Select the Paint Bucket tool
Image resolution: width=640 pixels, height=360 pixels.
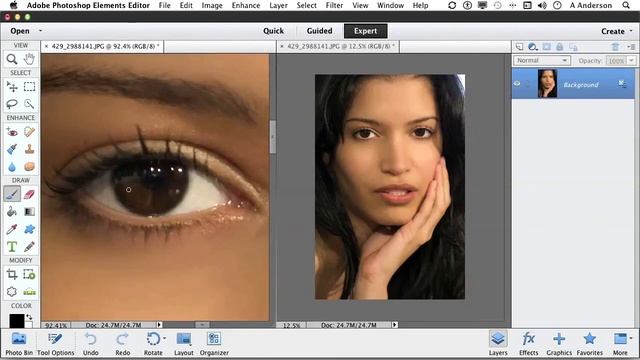[x=12, y=211]
